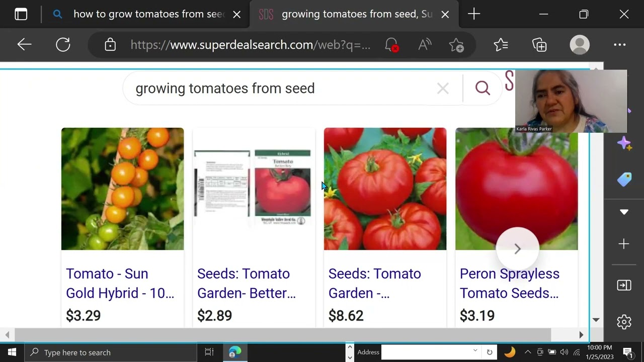Open the tab actions menu icon

point(21,15)
